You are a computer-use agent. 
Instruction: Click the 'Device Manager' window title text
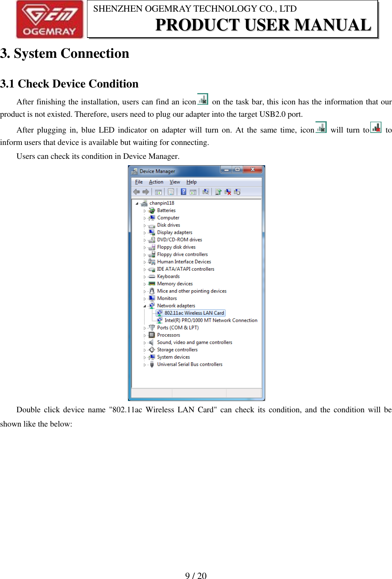tap(158, 171)
